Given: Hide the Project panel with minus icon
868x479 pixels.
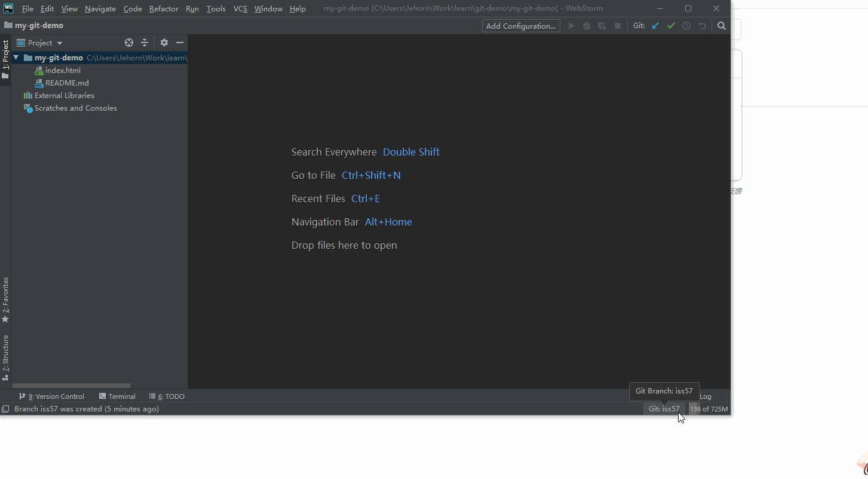Looking at the screenshot, I should pyautogui.click(x=180, y=42).
